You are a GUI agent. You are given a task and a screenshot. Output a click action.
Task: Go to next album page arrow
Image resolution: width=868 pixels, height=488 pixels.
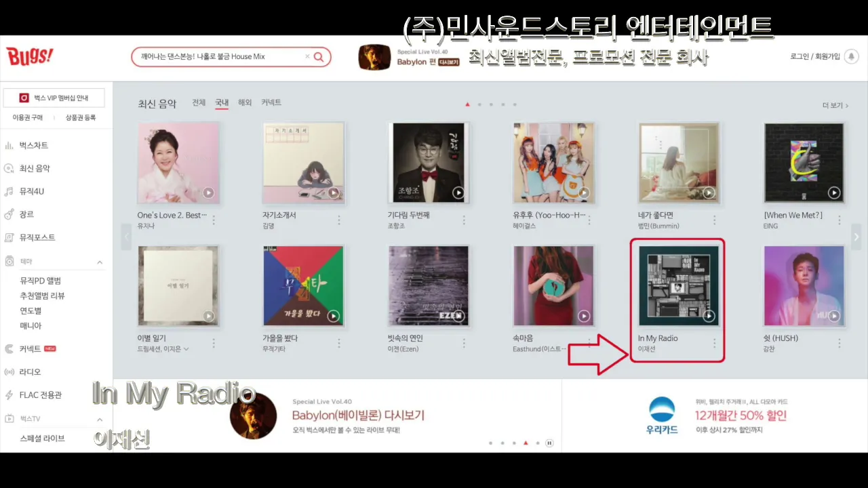856,237
